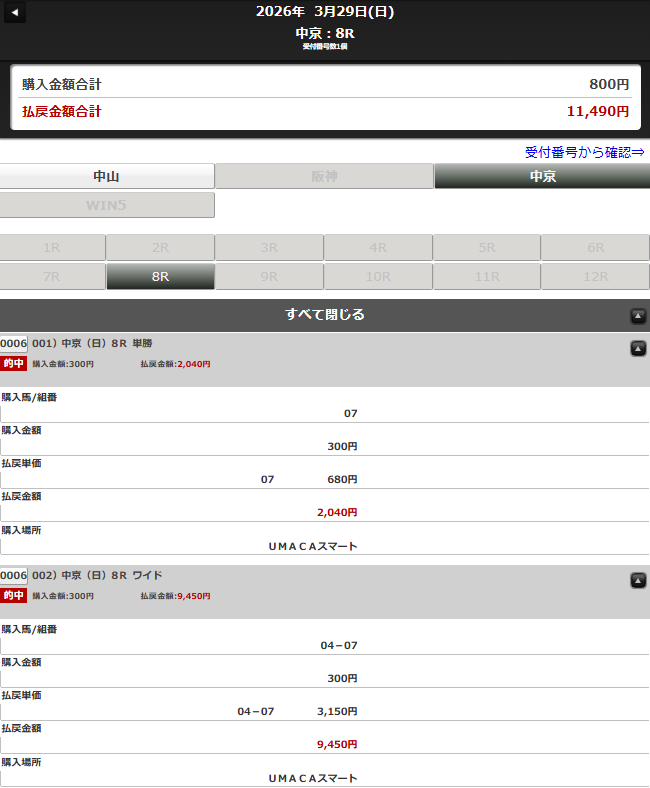Open the 受付番号から確認 link
This screenshot has height=788, width=650.
tap(584, 152)
